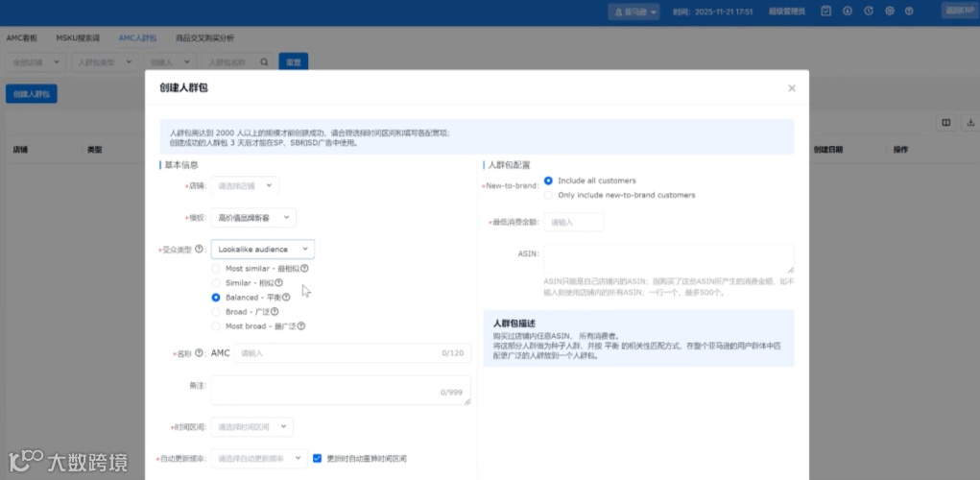Click help icon next to Broad - 广泛
The width and height of the screenshot is (980, 480).
coord(275,311)
